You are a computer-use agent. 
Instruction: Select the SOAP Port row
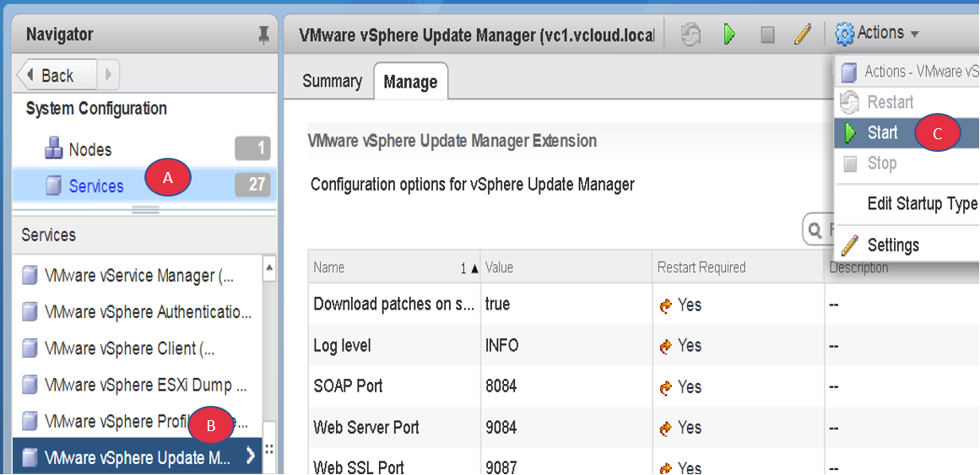[x=644, y=386]
